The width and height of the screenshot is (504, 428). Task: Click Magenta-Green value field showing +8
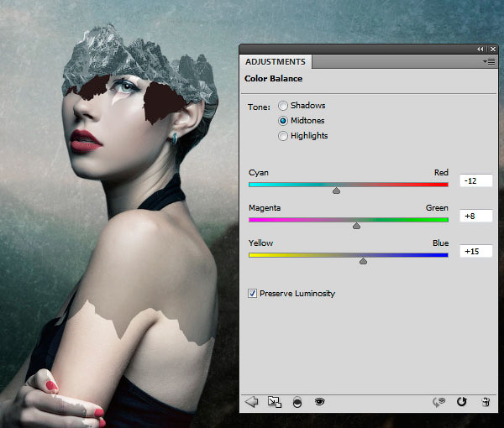pyautogui.click(x=476, y=216)
